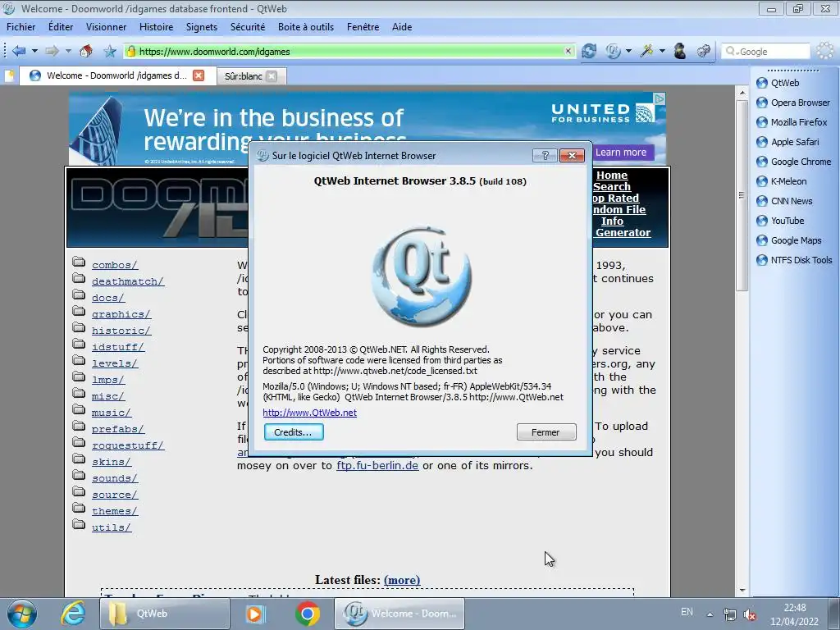Open the Apple Safari bookmark
Viewport: 840px width, 630px height.
click(x=787, y=142)
